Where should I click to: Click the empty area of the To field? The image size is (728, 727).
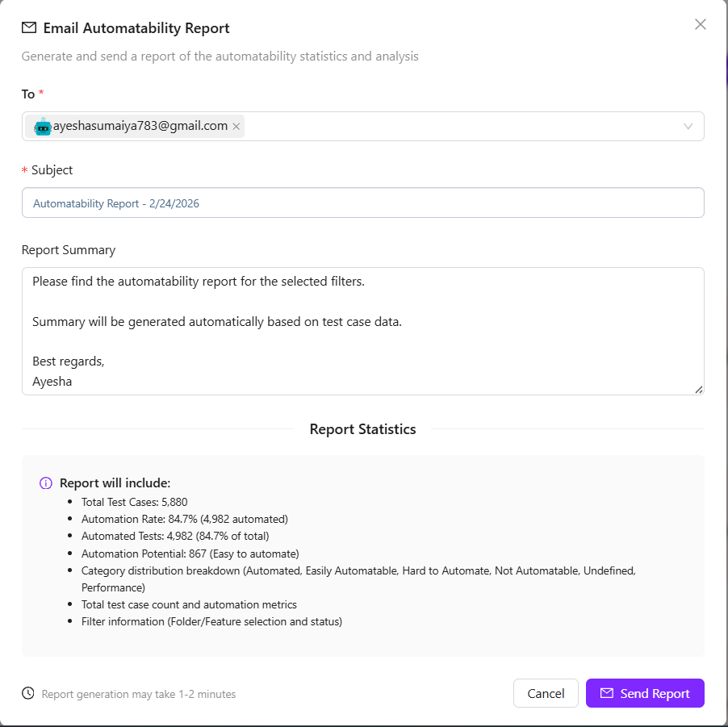[x=460, y=127]
